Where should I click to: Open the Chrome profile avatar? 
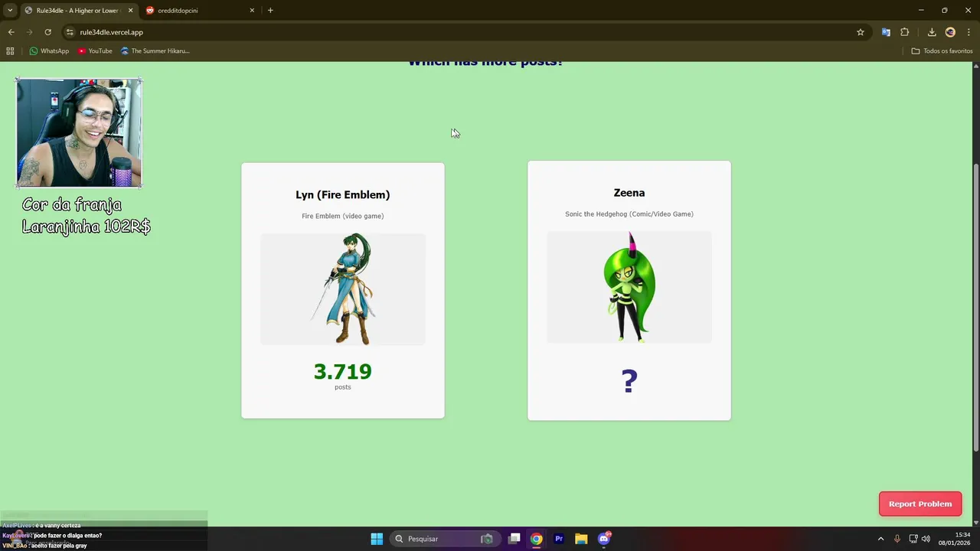950,32
